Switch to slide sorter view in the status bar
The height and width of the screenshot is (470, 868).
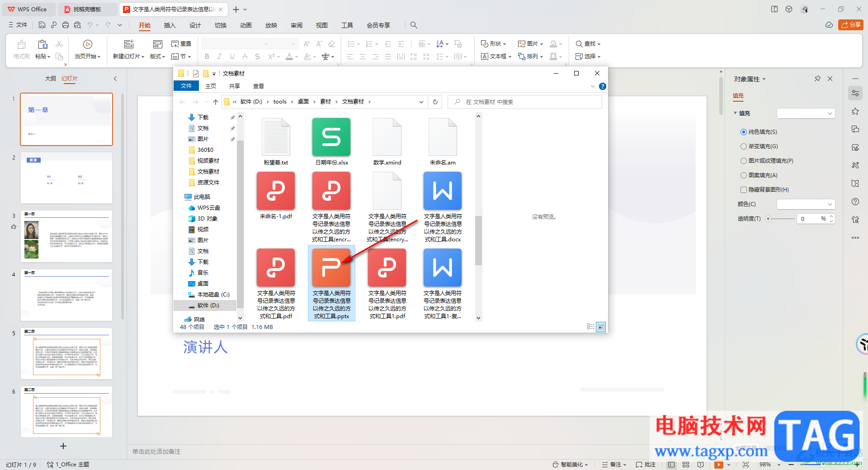686,465
